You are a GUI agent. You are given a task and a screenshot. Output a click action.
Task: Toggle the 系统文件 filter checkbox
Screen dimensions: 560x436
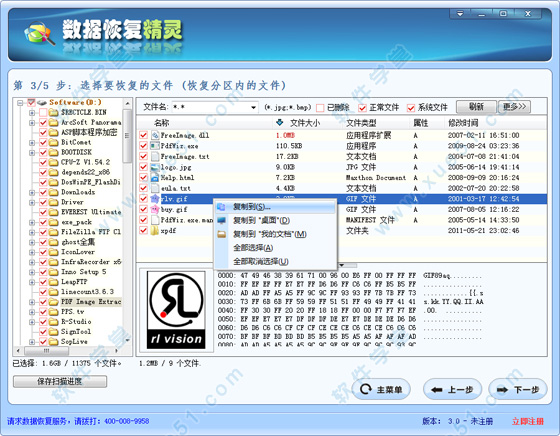411,107
